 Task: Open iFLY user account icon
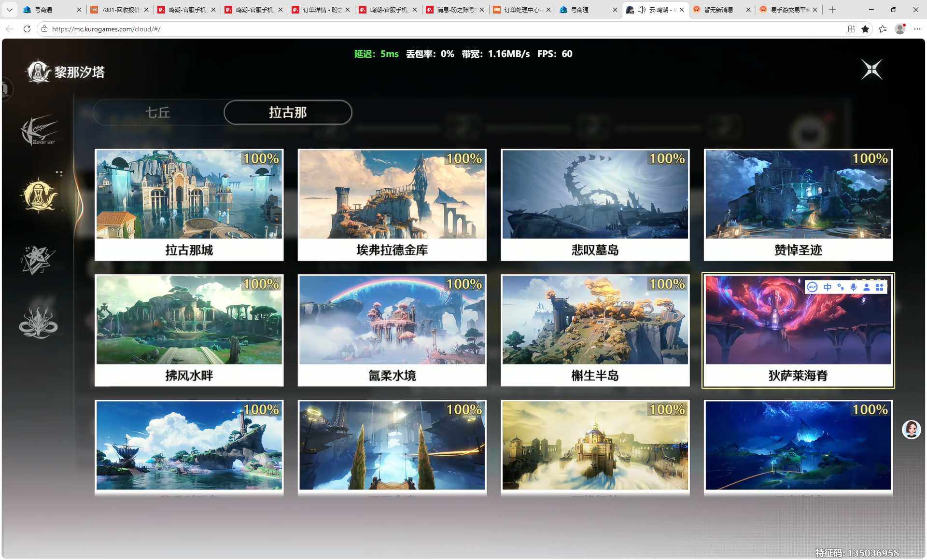(867, 287)
